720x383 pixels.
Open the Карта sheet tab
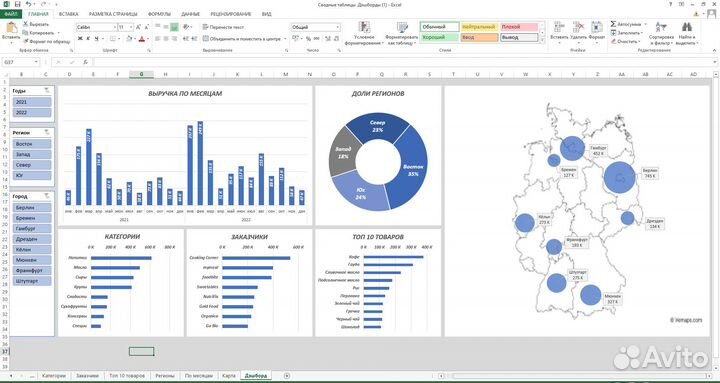(x=228, y=376)
